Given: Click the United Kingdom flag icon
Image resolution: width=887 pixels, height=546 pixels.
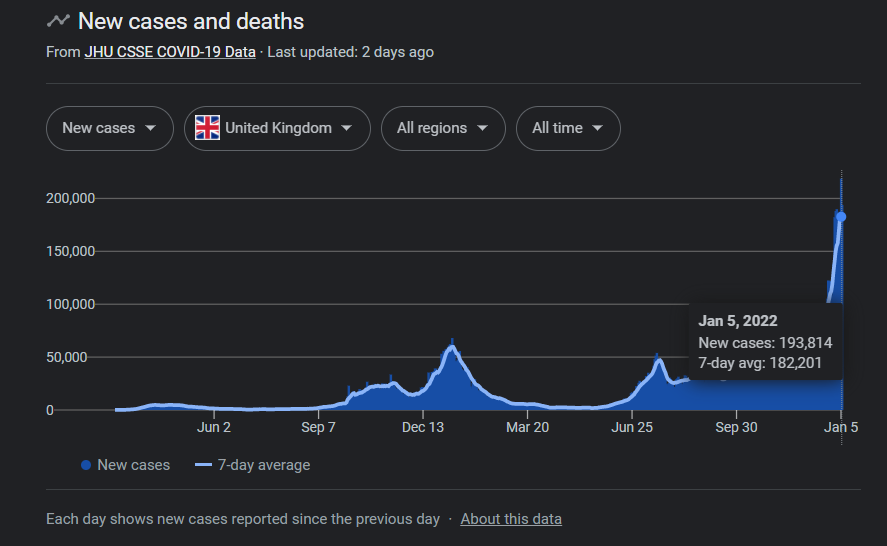Looking at the screenshot, I should [207, 128].
